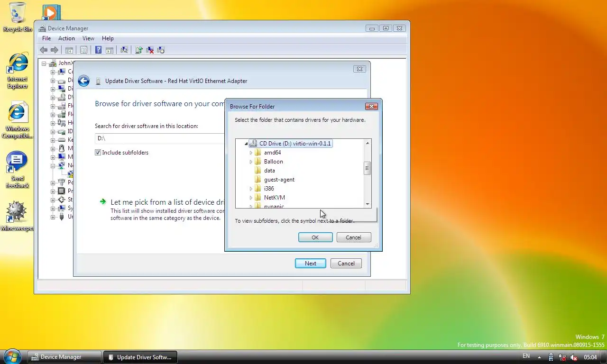Click the EN language indicator on taskbar
Viewport: 607px width, 364px height.
526,356
